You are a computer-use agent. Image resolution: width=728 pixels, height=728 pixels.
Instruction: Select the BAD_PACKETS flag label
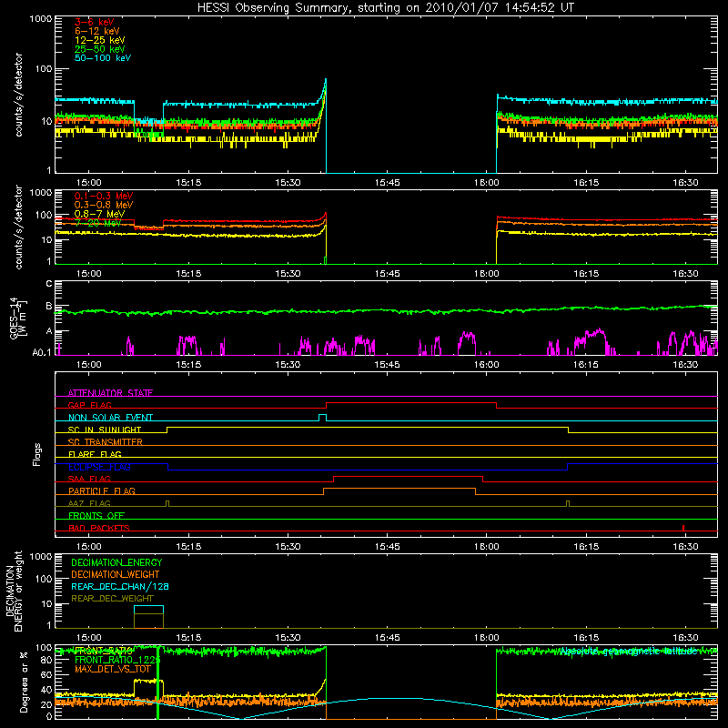click(x=99, y=528)
